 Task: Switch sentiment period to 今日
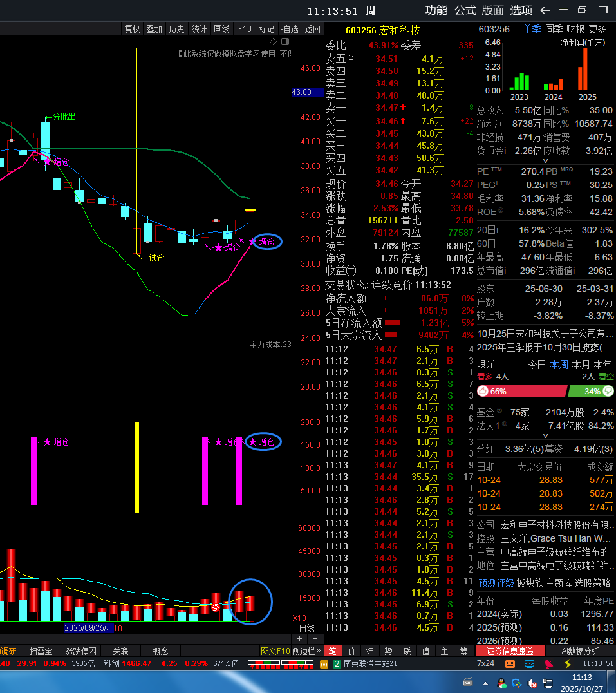(x=537, y=364)
